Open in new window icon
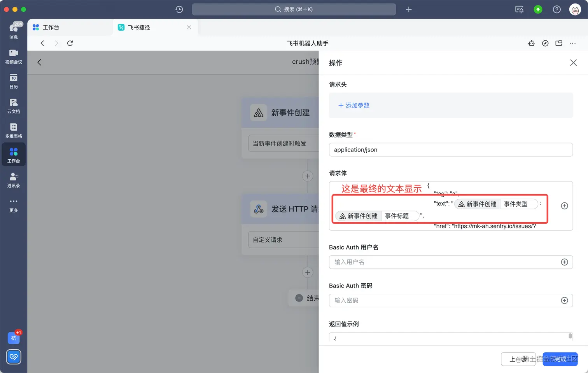This screenshot has width=588, height=373. point(559,43)
